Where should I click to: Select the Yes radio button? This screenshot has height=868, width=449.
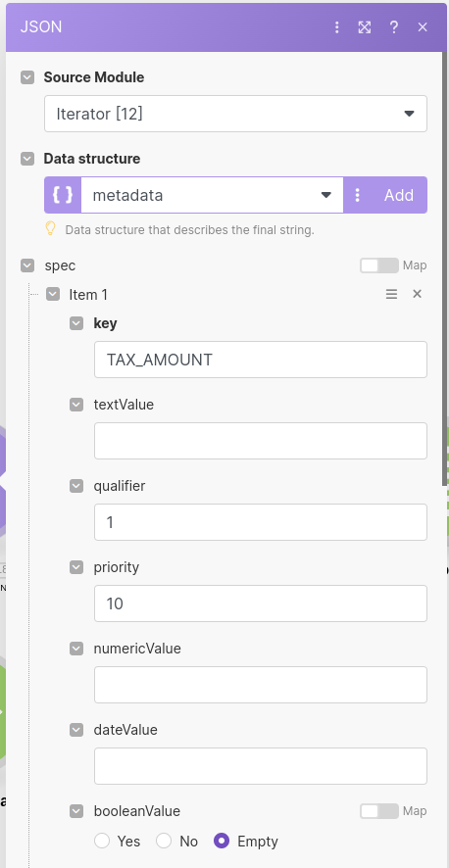(x=102, y=842)
